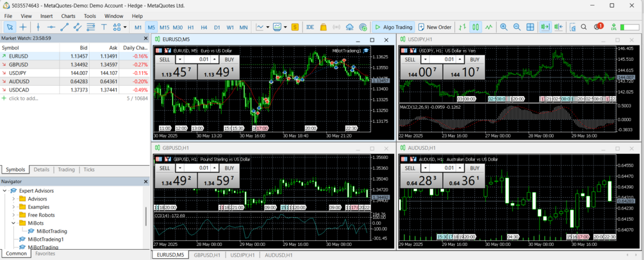
Task: Click the signals broadcast icon
Action: point(336,27)
